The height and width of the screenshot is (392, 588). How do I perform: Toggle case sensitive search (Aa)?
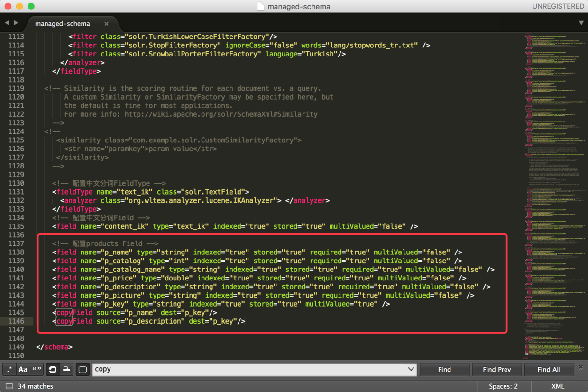click(23, 369)
